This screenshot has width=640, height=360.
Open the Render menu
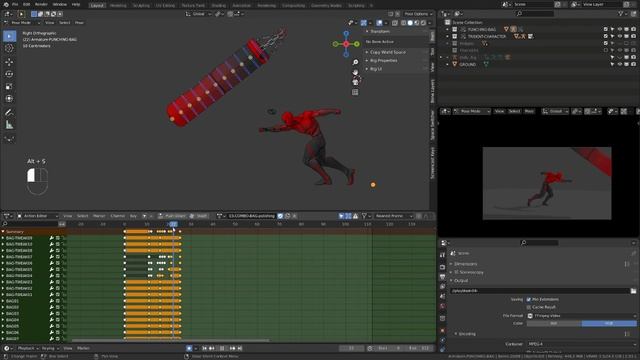point(41,4)
